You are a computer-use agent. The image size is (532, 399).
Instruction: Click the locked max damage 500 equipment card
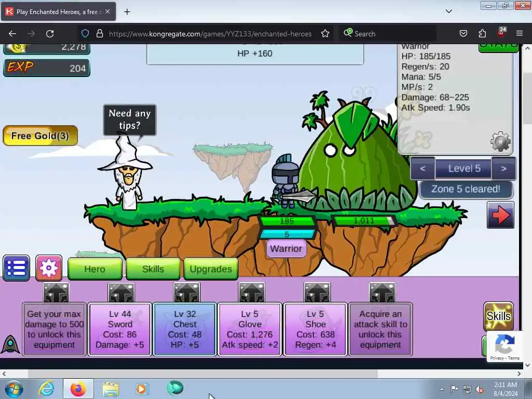tap(54, 329)
